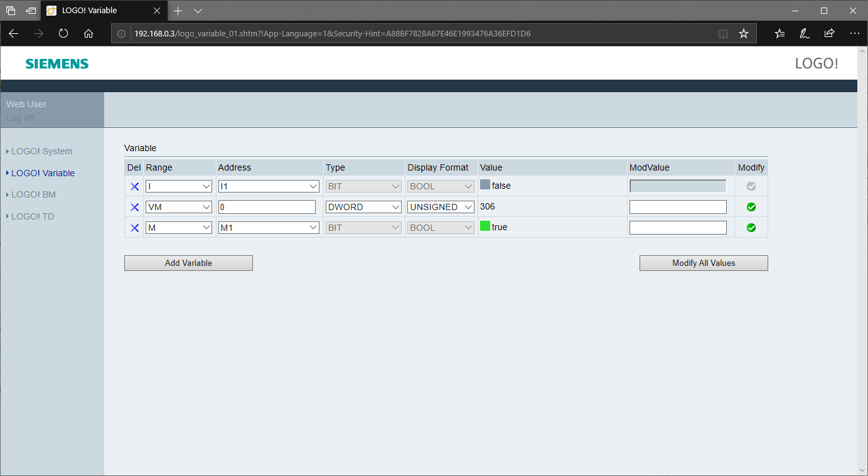Open Range dropdown for VM row
868x476 pixels.
(179, 207)
